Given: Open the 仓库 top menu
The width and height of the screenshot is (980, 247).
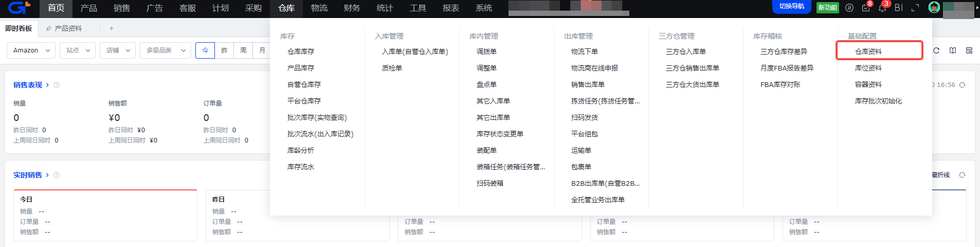Looking at the screenshot, I should (x=286, y=8).
